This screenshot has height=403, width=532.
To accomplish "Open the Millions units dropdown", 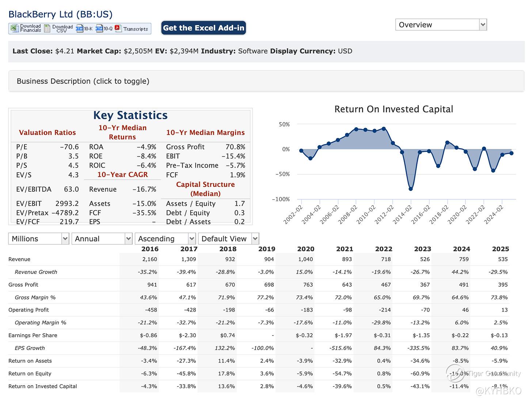I will (38, 239).
